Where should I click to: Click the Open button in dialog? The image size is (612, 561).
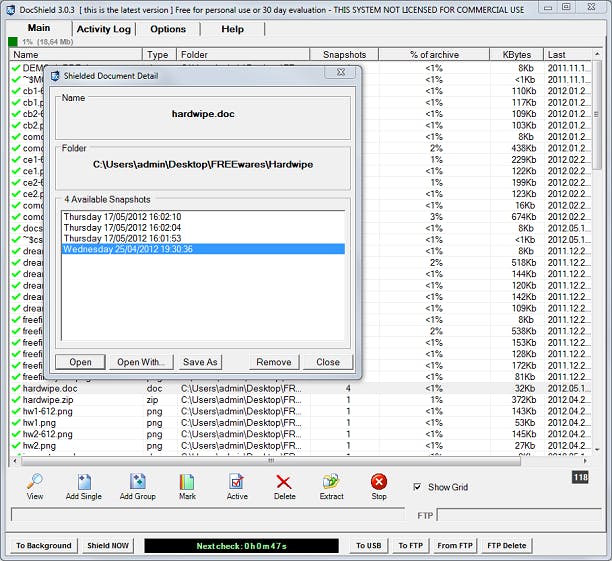coord(80,362)
